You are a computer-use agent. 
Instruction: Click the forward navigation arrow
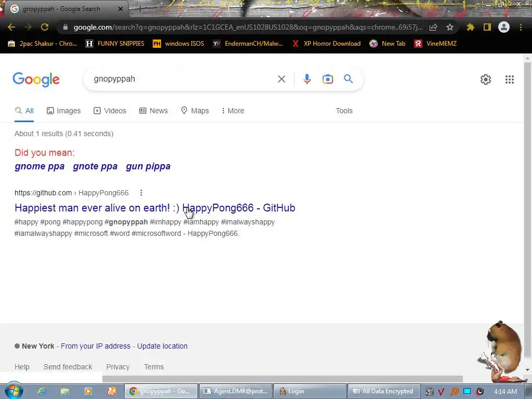click(28, 27)
